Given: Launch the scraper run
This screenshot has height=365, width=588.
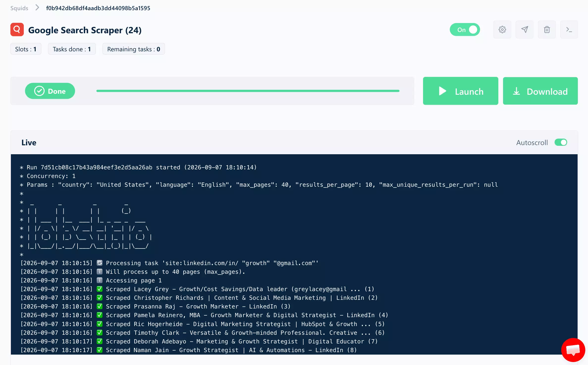Looking at the screenshot, I should coord(460,91).
